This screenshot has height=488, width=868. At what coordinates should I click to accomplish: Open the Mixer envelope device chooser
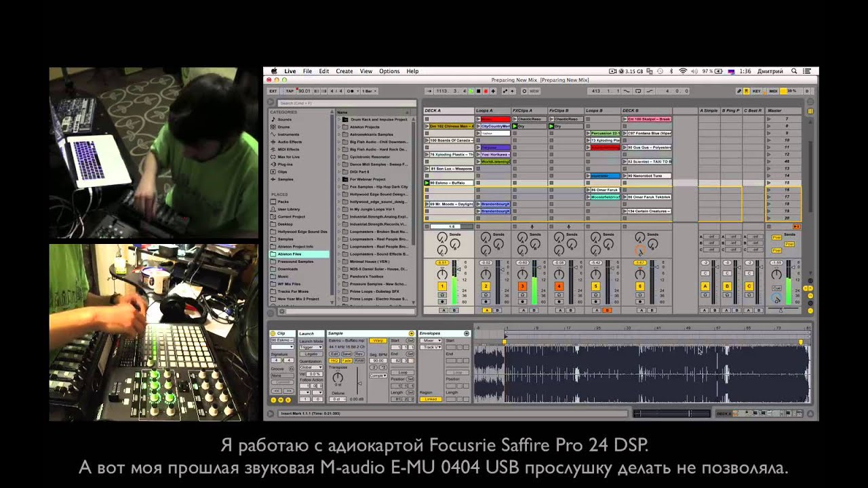point(431,340)
